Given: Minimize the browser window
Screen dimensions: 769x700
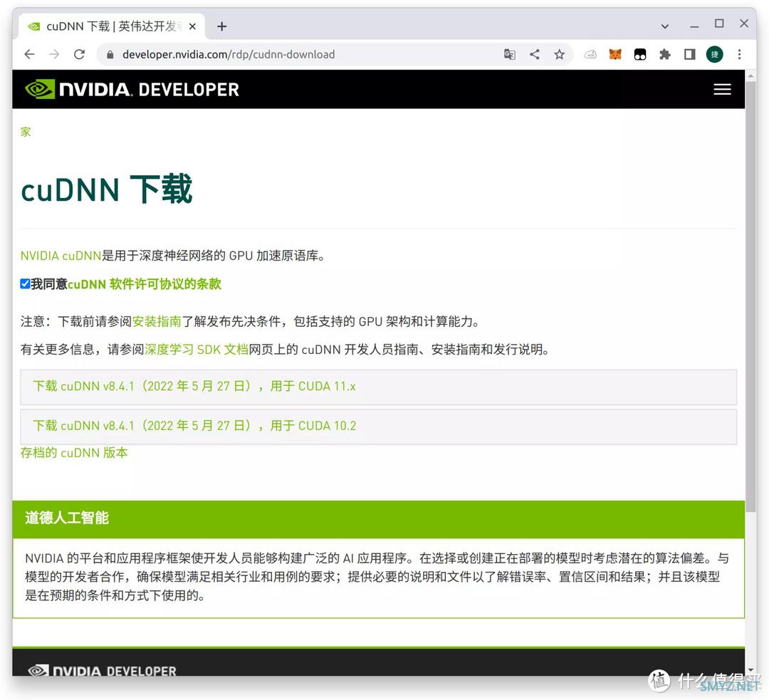Looking at the screenshot, I should pos(694,26).
